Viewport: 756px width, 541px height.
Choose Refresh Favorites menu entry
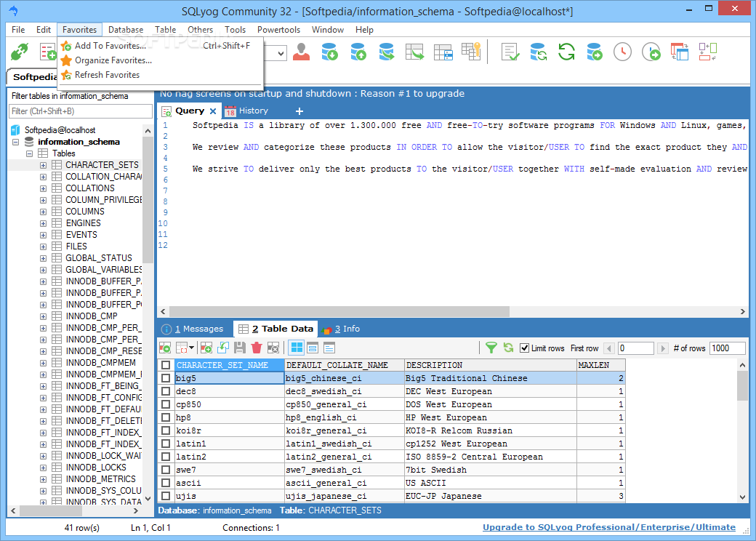(x=161, y=75)
